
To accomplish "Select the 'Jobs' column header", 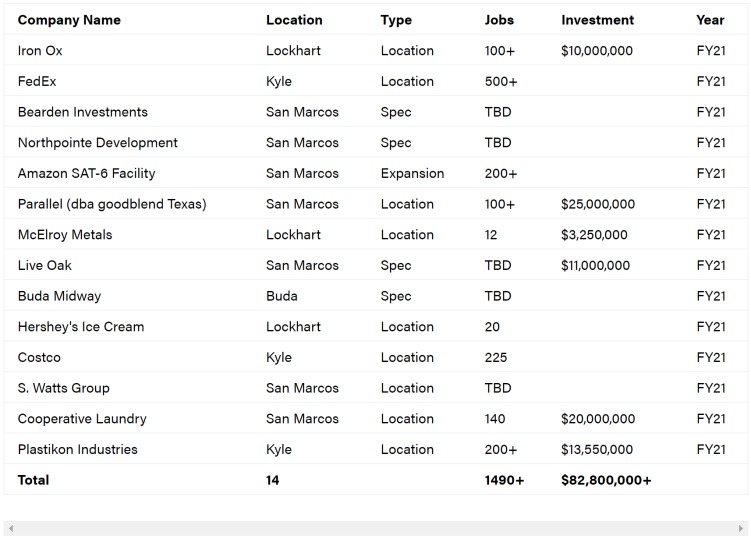I will (x=499, y=20).
